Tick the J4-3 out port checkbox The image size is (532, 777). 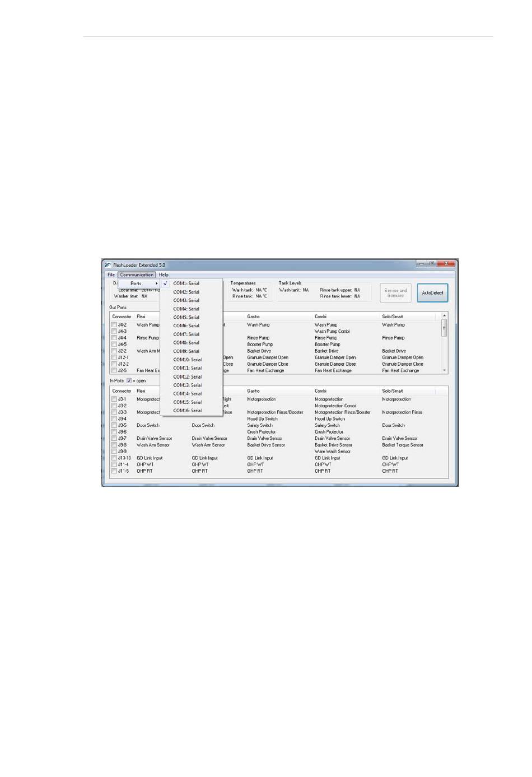(x=114, y=332)
